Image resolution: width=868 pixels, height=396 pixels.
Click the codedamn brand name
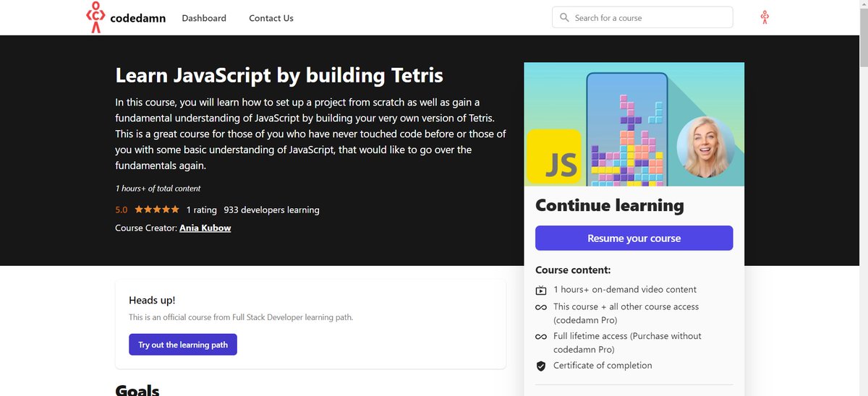click(x=137, y=18)
